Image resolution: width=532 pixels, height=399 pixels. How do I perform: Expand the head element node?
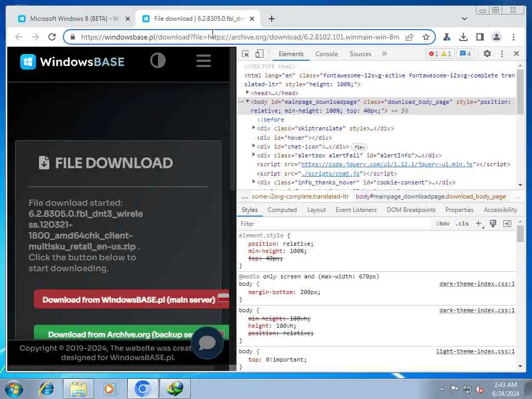247,92
